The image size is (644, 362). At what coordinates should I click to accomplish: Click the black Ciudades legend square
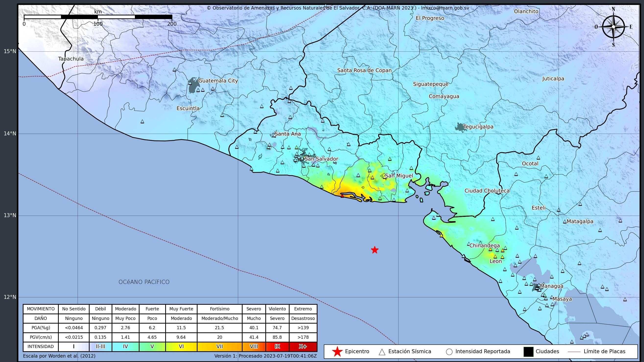(x=528, y=352)
